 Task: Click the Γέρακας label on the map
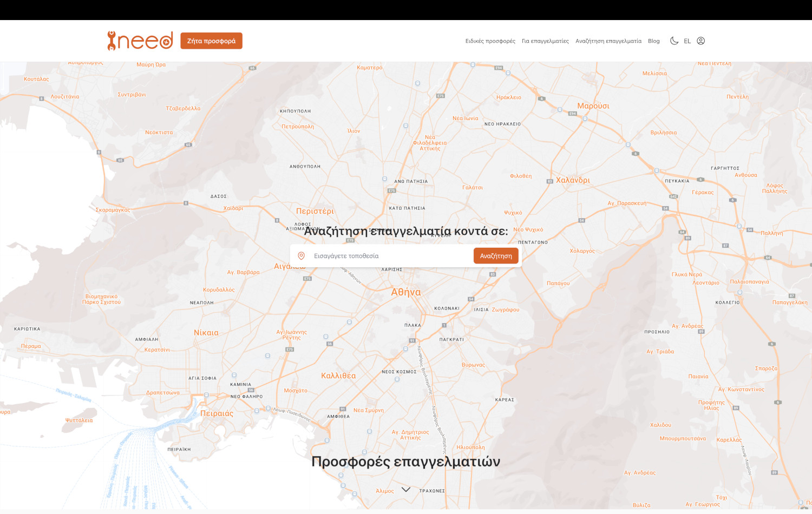703,193
